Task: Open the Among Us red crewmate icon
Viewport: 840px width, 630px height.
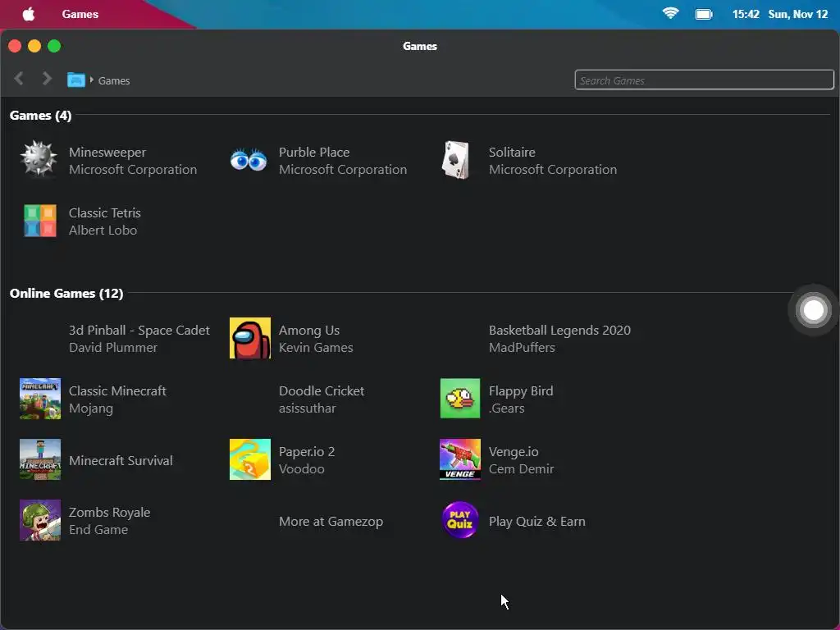Action: coord(250,338)
